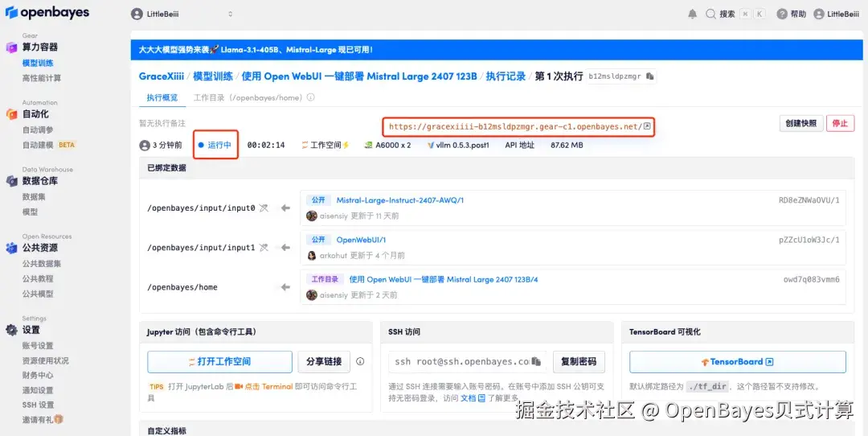Click API 地址 in status row
Viewport: 868px width, 436px height.
point(520,145)
